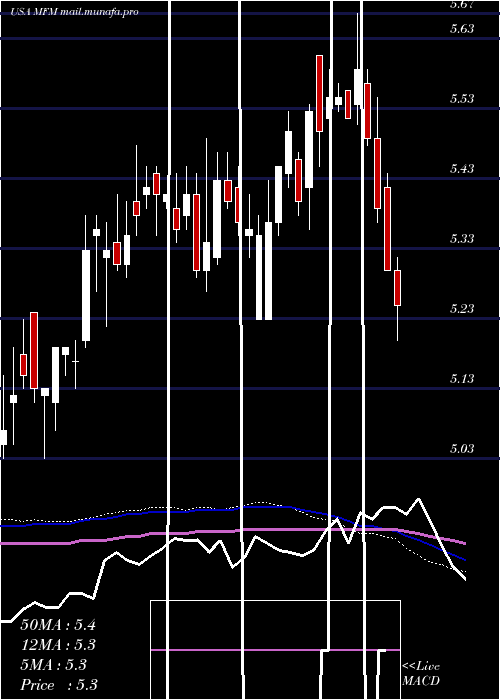Click the 5.53 price axis label
500x700 pixels.
tap(462, 99)
